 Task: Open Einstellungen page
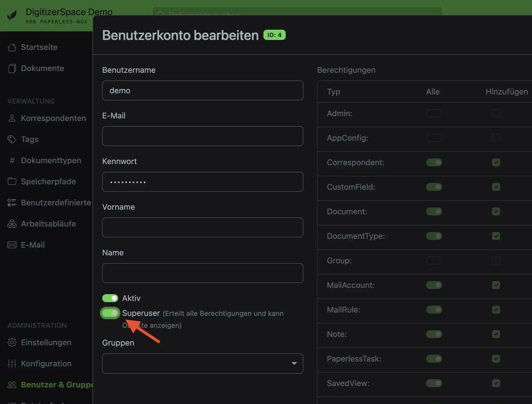point(46,342)
